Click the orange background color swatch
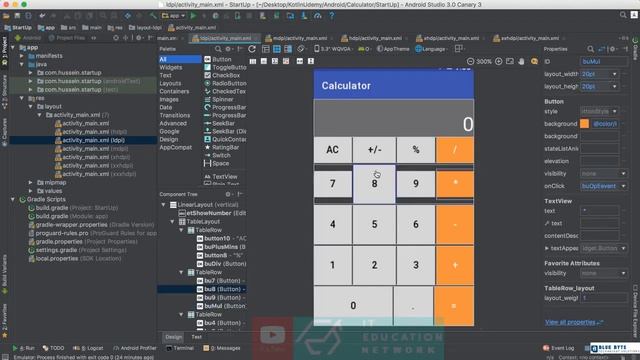Image resolution: width=640 pixels, height=360 pixels. [x=584, y=124]
